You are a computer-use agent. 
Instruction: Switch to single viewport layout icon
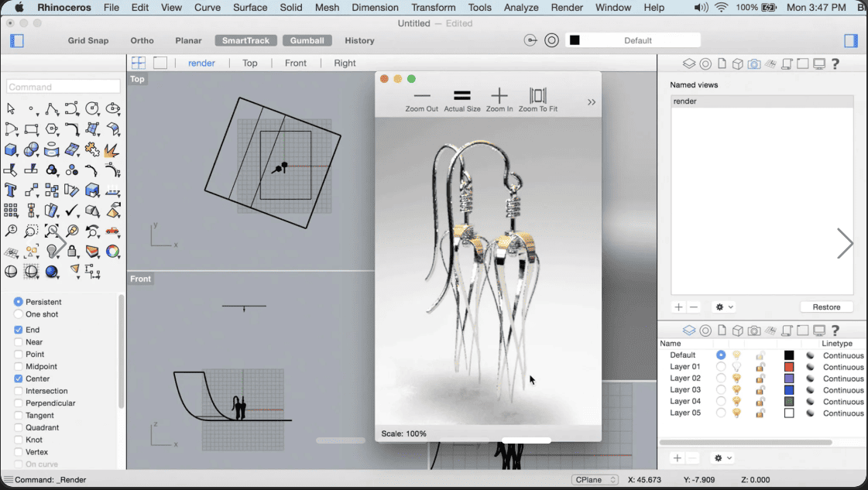pyautogui.click(x=160, y=63)
